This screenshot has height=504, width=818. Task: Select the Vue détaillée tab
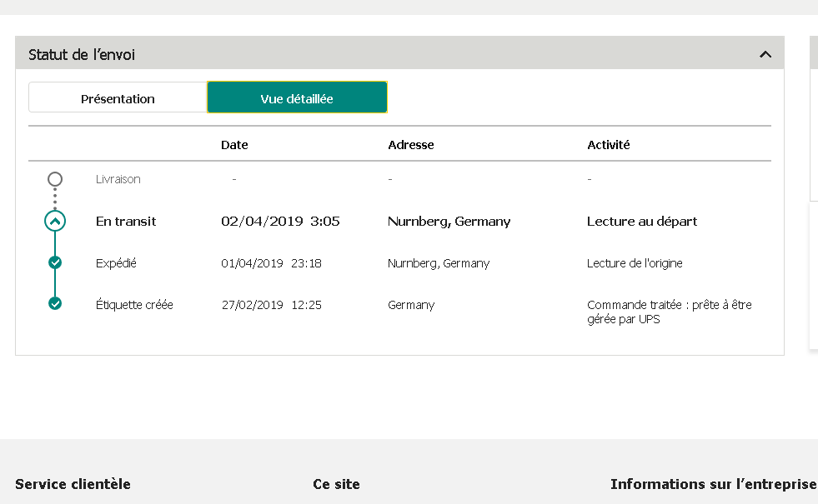297,97
